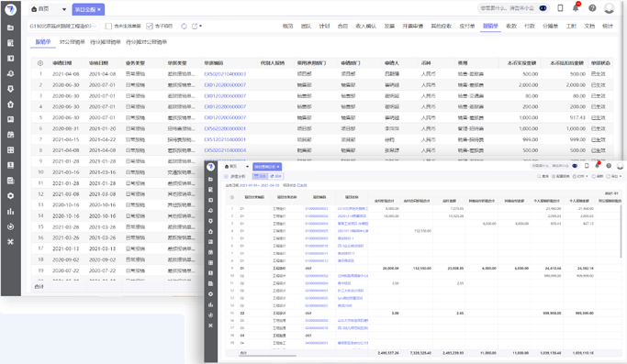Click the user avatar in back window header
Screen dimensions: 627x364
[x=609, y=8]
